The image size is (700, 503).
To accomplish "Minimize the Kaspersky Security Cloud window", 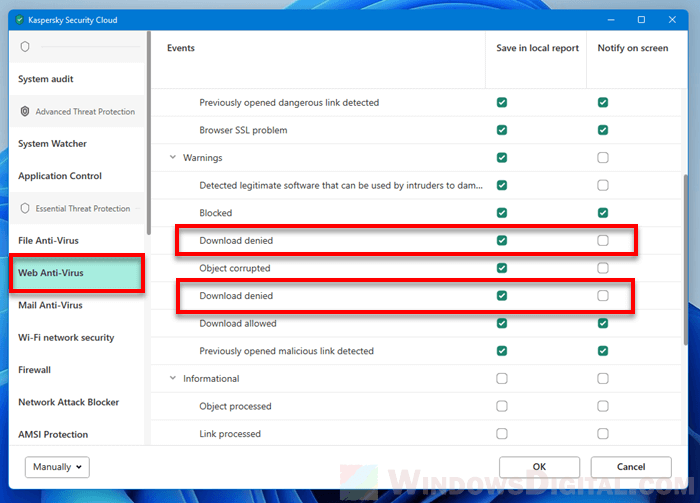I will point(611,20).
